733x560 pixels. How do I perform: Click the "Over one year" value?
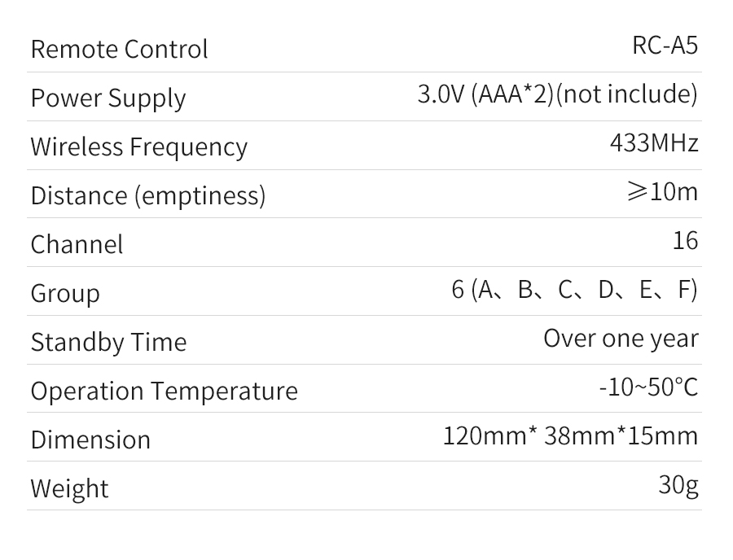click(621, 339)
